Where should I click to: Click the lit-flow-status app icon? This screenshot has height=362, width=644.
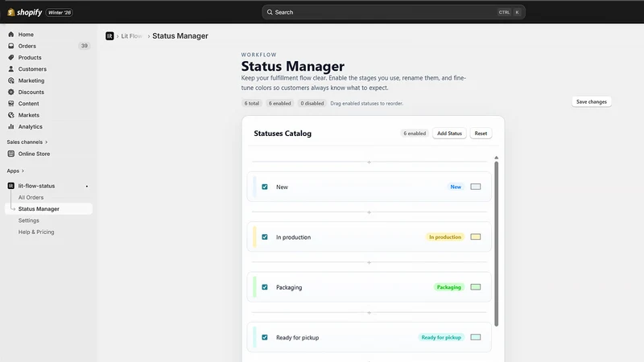[11, 186]
